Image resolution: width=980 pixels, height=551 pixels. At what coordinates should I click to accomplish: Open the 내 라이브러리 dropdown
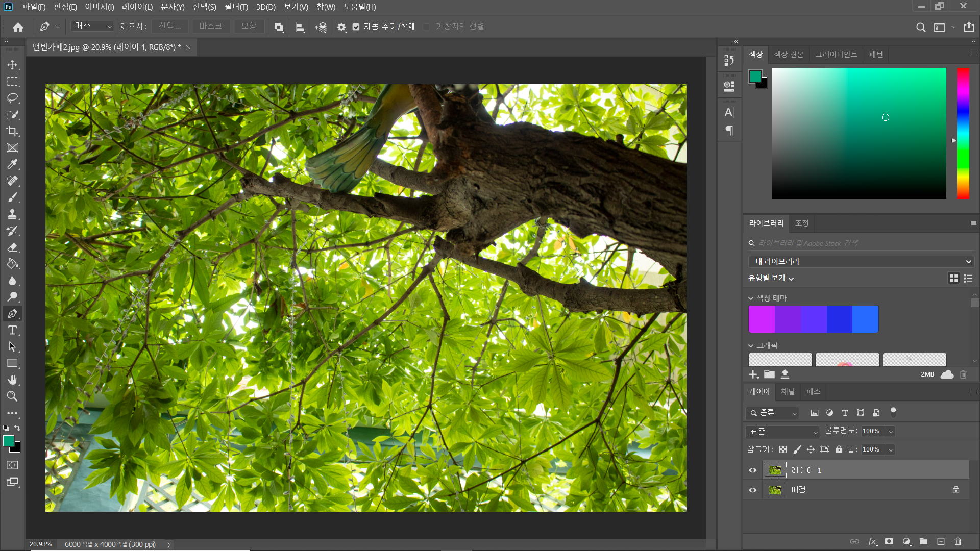[861, 262]
